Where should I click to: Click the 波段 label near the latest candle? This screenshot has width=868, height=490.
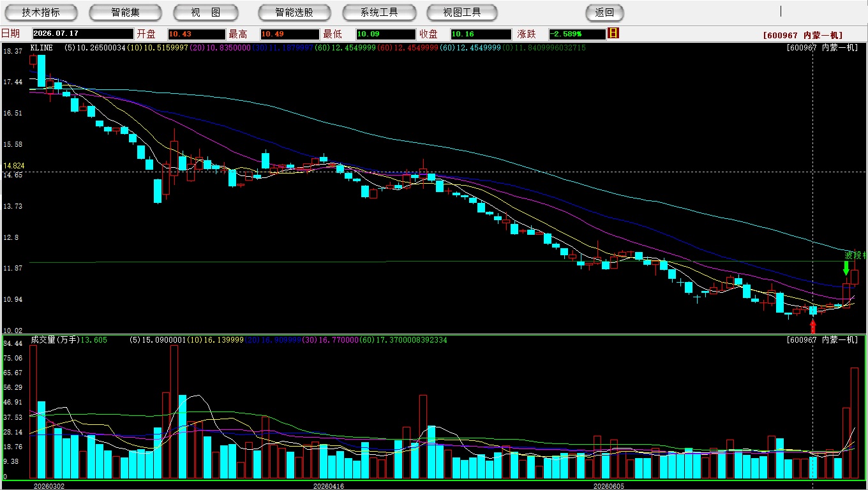[x=856, y=255]
